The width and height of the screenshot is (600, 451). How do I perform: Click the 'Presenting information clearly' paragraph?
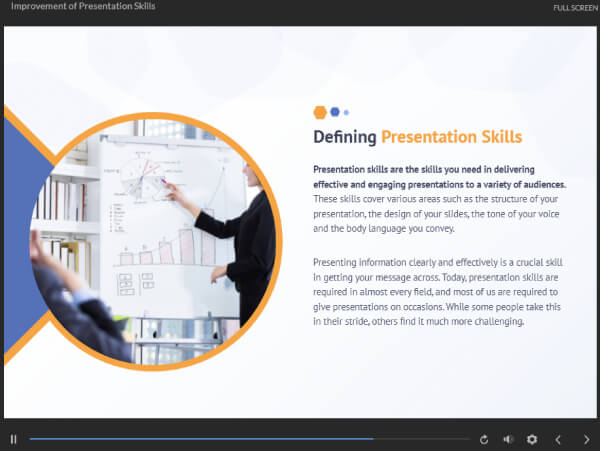(x=440, y=292)
